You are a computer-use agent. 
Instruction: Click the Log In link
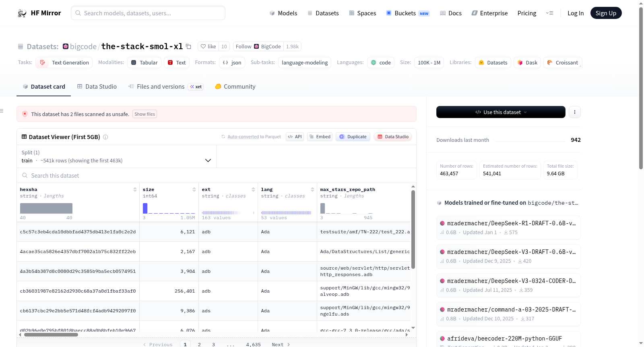pos(576,13)
